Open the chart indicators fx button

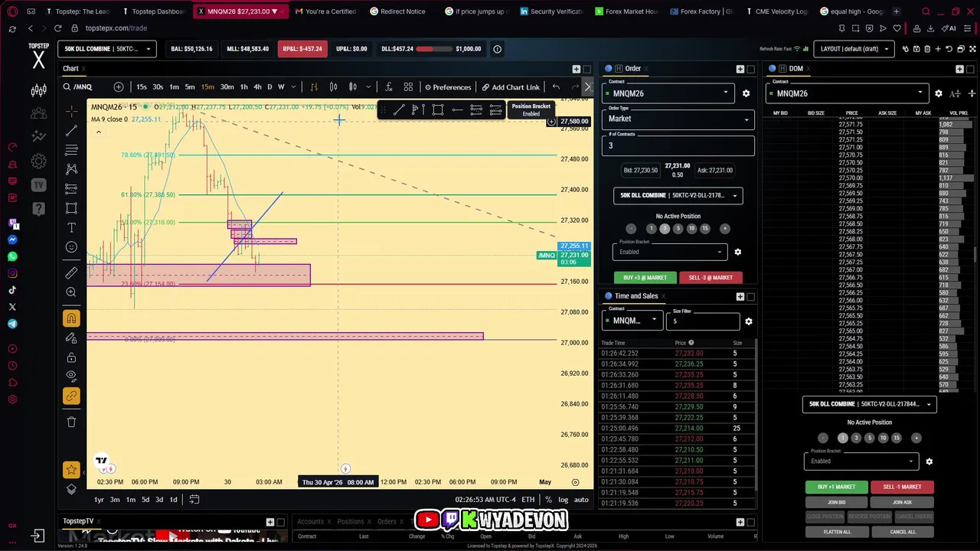click(389, 87)
